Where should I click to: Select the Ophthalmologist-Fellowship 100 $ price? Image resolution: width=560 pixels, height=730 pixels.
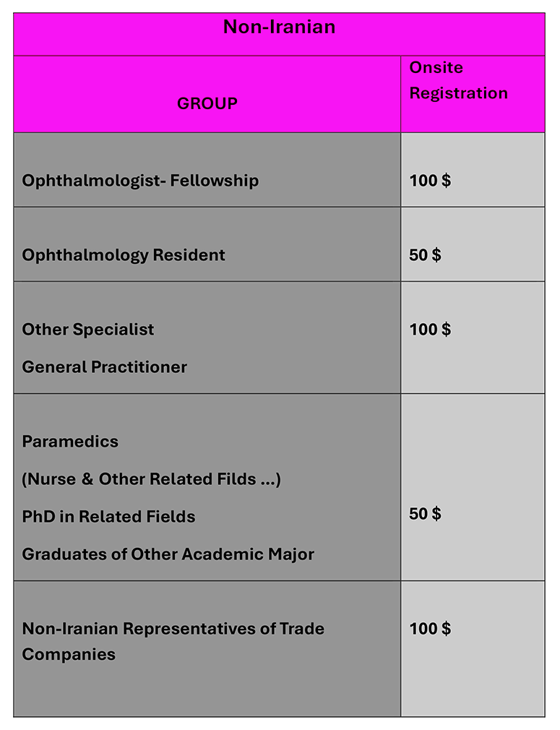click(430, 181)
